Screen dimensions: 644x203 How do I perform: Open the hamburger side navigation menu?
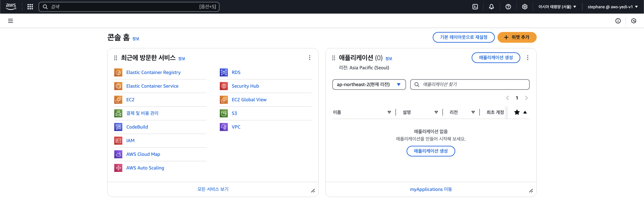pyautogui.click(x=11, y=21)
